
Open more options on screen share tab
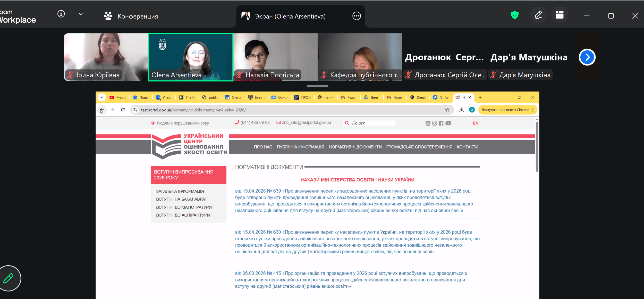coord(357,16)
